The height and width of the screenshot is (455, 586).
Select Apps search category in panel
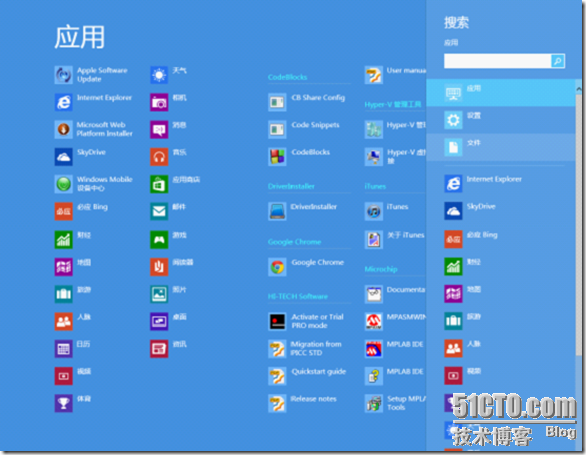click(x=501, y=93)
